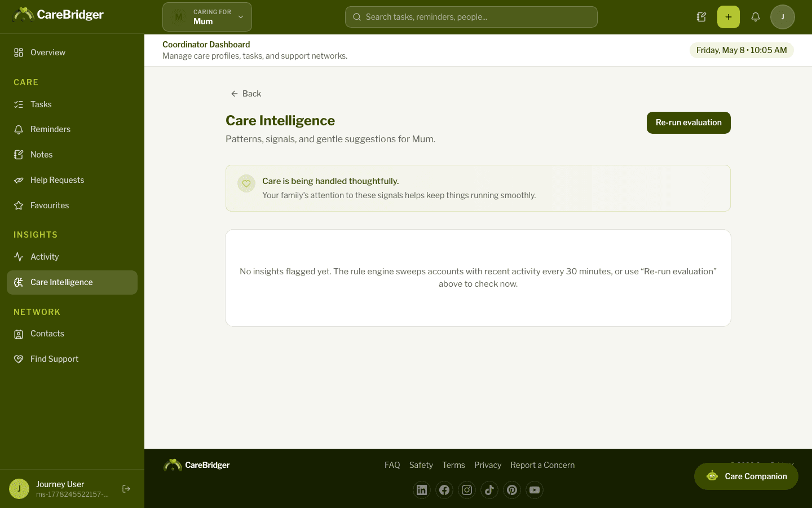Open the Care Companion chat button
Image resolution: width=812 pixels, height=508 pixels.
[746, 476]
